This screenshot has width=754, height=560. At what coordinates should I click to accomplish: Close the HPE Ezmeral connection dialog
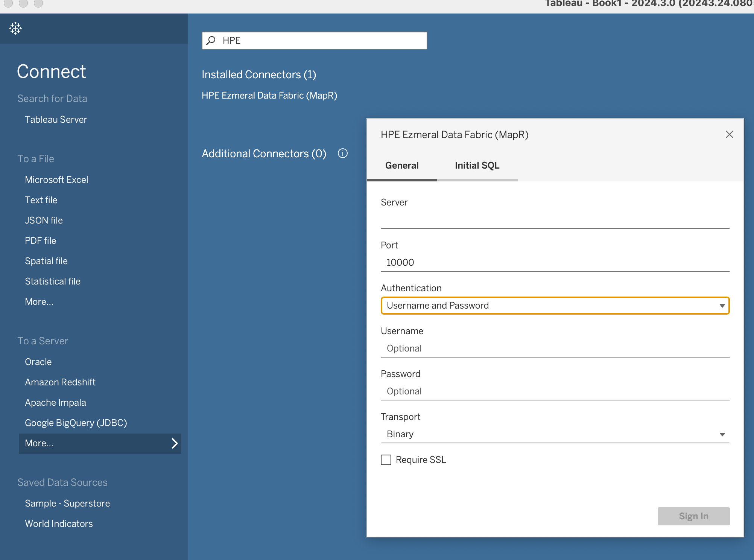point(729,134)
